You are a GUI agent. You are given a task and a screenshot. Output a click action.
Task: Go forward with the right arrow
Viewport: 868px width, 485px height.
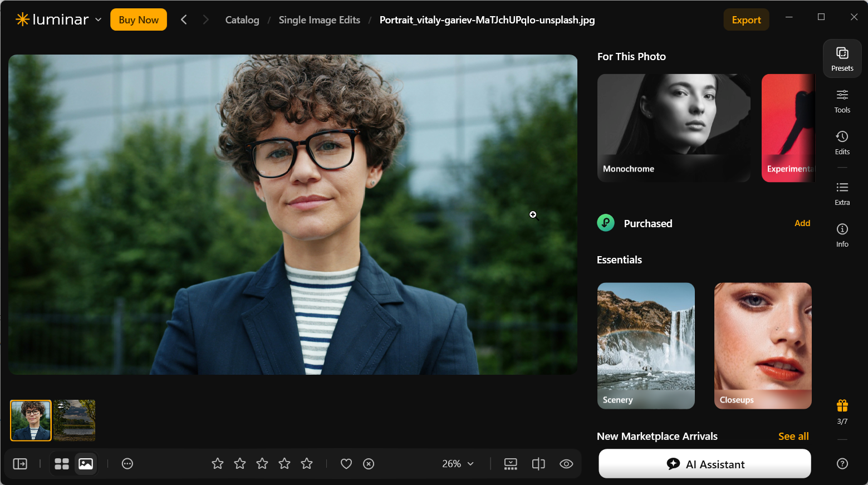tap(205, 19)
